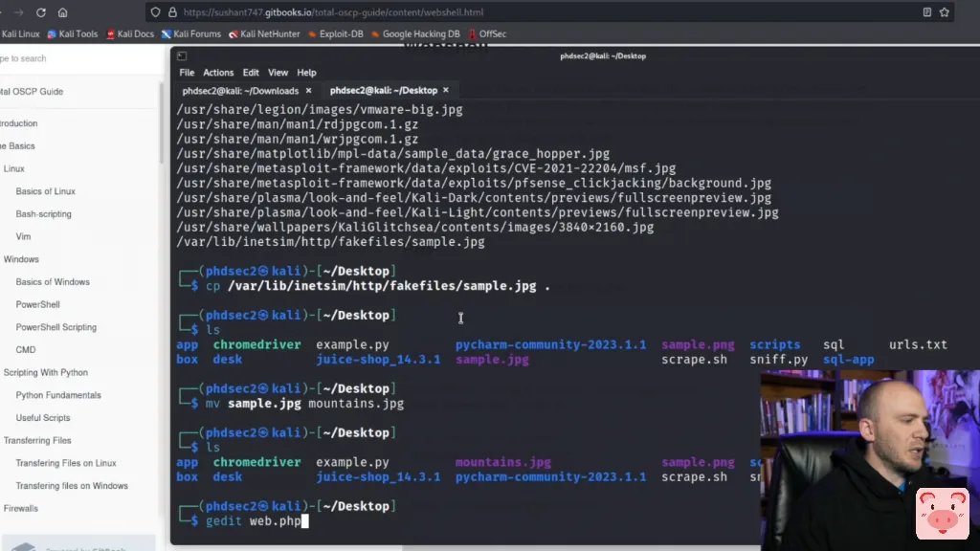This screenshot has width=980, height=551.
Task: Toggle reader view icon in address bar
Action: tap(926, 12)
